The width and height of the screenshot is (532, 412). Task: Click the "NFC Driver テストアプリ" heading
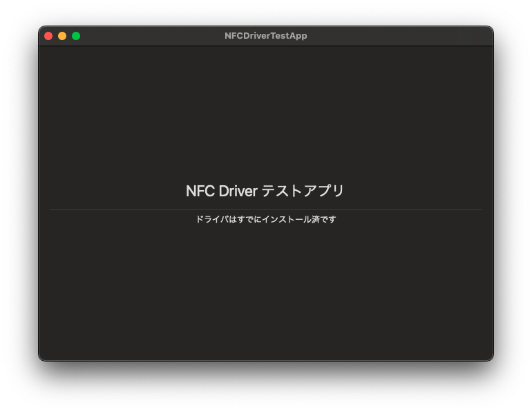(265, 191)
